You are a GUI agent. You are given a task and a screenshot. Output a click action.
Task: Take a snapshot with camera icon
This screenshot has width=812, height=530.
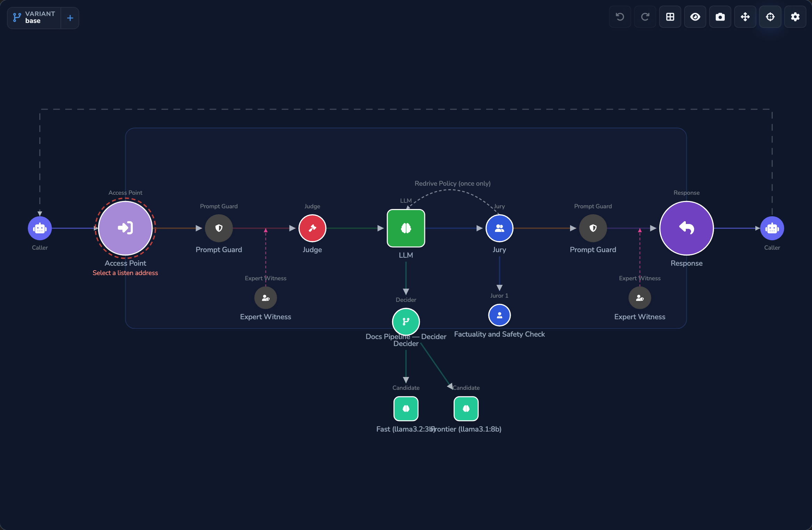[x=720, y=17]
